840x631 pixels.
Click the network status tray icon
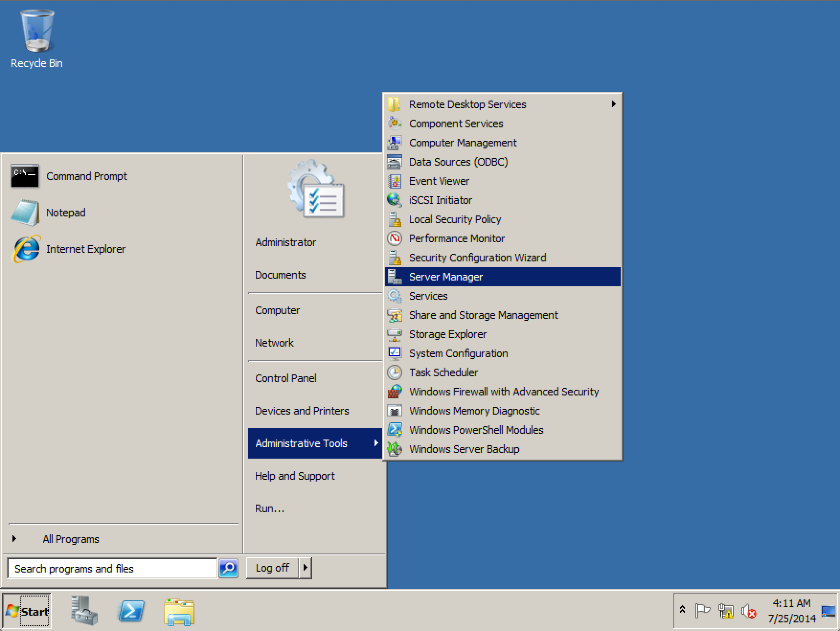726,611
